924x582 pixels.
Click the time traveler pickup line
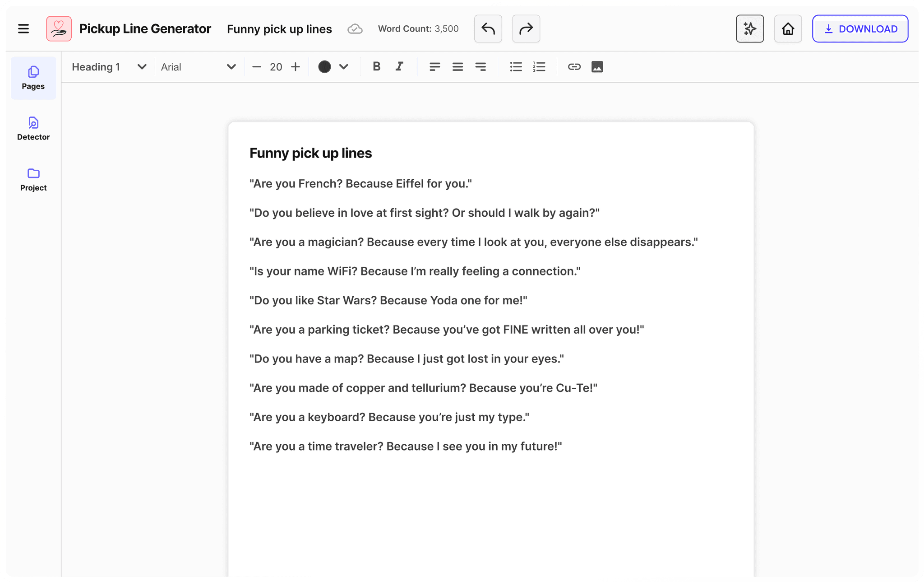click(406, 447)
